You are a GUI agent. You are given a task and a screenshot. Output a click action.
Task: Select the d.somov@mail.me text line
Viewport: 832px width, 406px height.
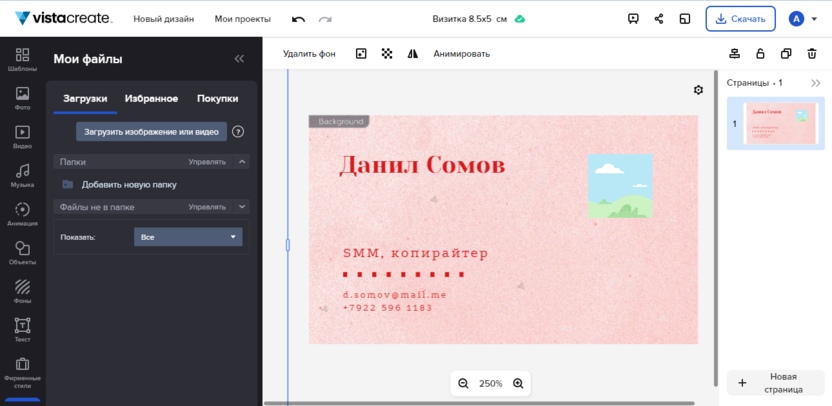(394, 295)
